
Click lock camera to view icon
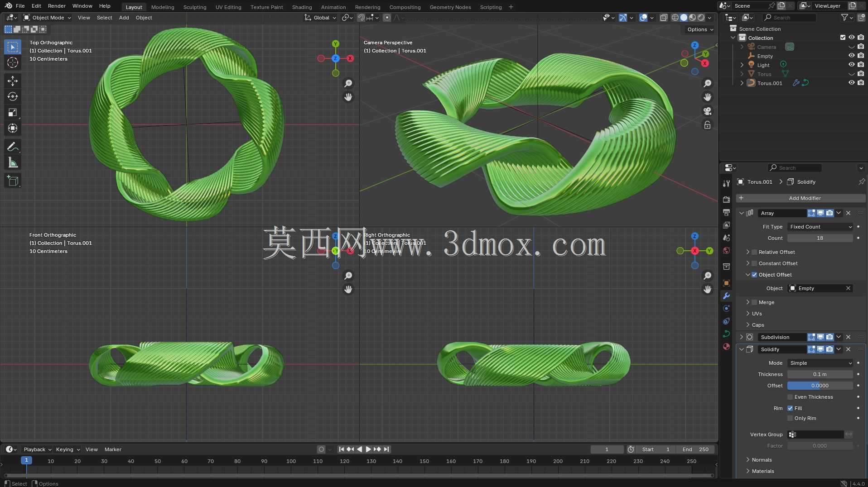click(x=707, y=125)
